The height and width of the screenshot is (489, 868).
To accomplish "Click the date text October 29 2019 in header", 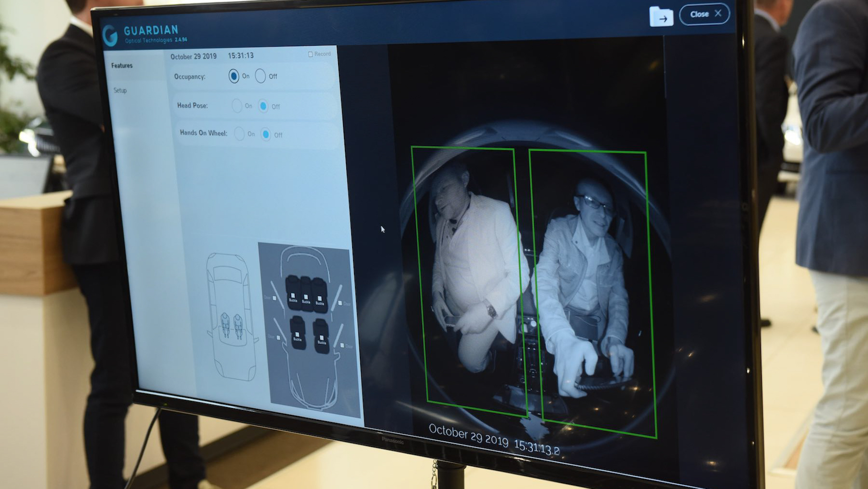I will click(x=193, y=57).
